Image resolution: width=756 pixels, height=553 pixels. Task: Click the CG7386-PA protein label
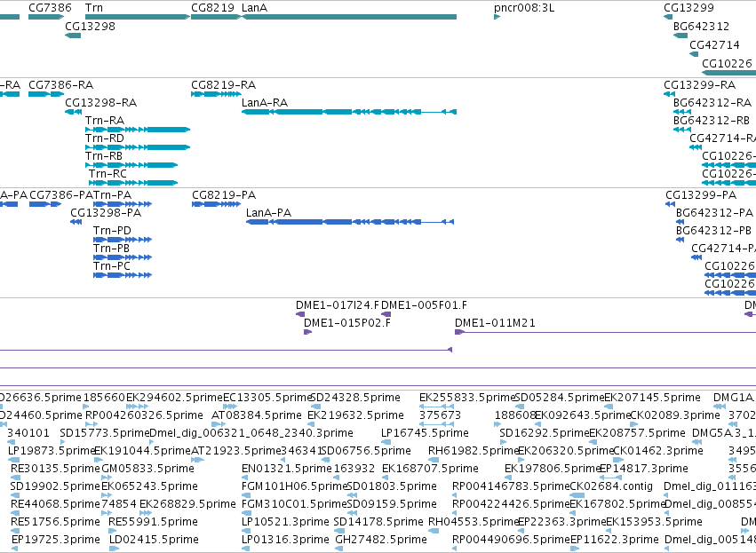[x=61, y=195]
